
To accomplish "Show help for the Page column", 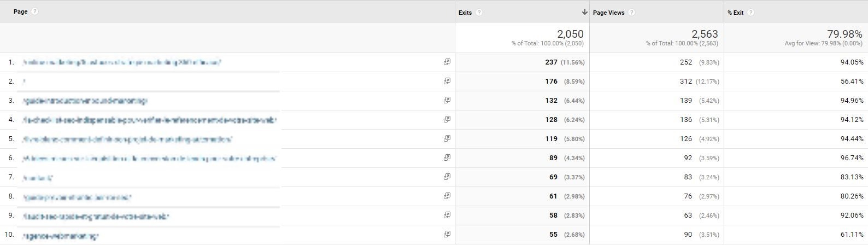I will click(x=35, y=11).
